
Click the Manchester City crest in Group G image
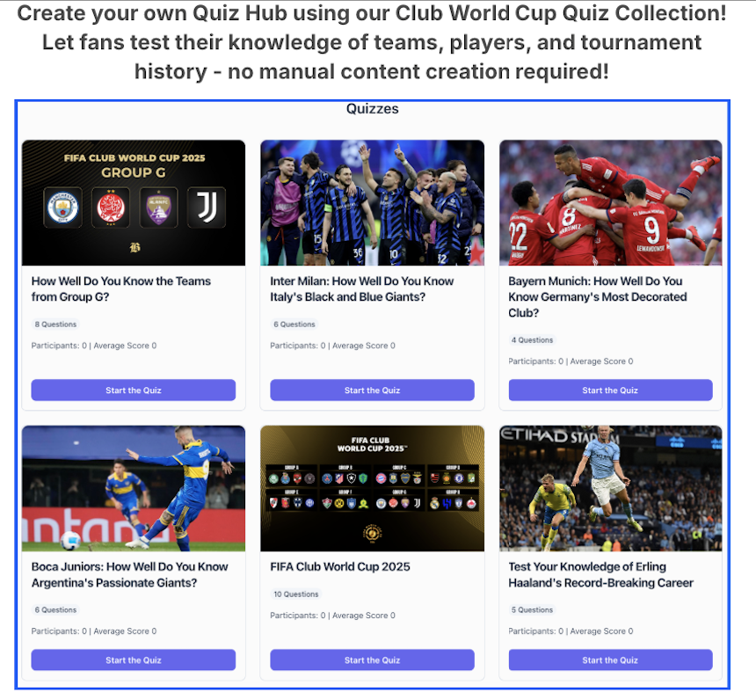pyautogui.click(x=62, y=208)
